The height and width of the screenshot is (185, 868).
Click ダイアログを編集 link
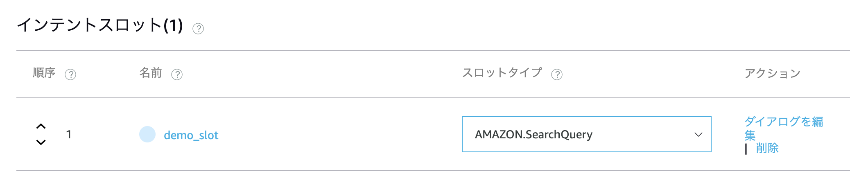coord(784,128)
